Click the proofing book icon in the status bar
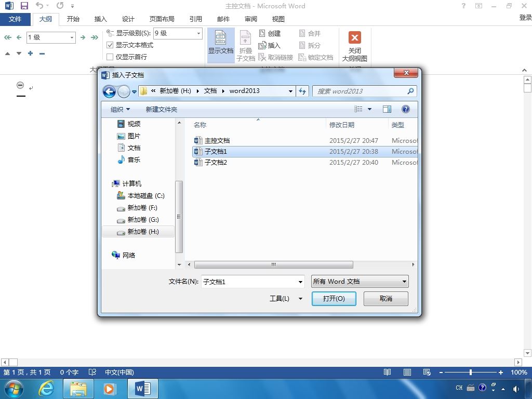The image size is (532, 399). pos(92,372)
